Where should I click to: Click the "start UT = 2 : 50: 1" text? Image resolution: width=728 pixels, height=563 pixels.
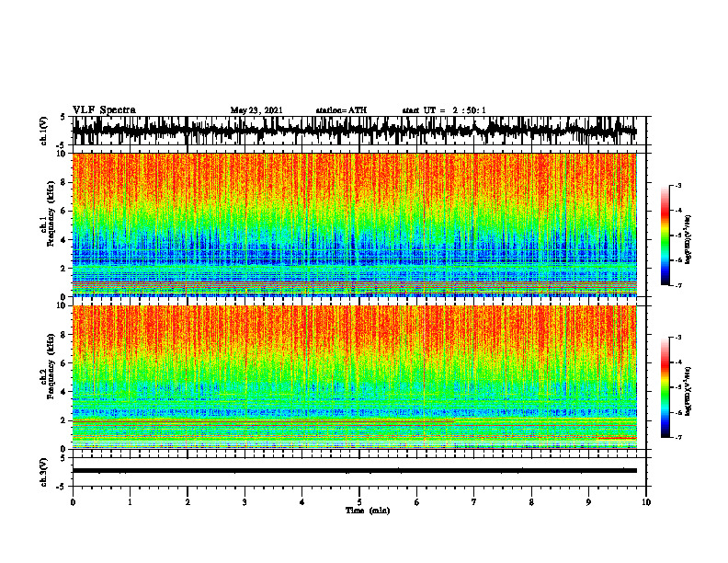pos(444,110)
